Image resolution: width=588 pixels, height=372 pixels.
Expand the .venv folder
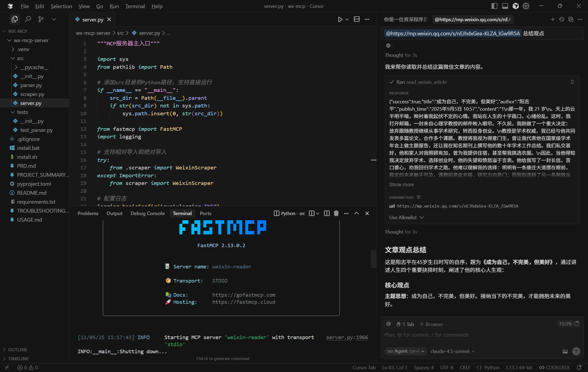(23, 49)
